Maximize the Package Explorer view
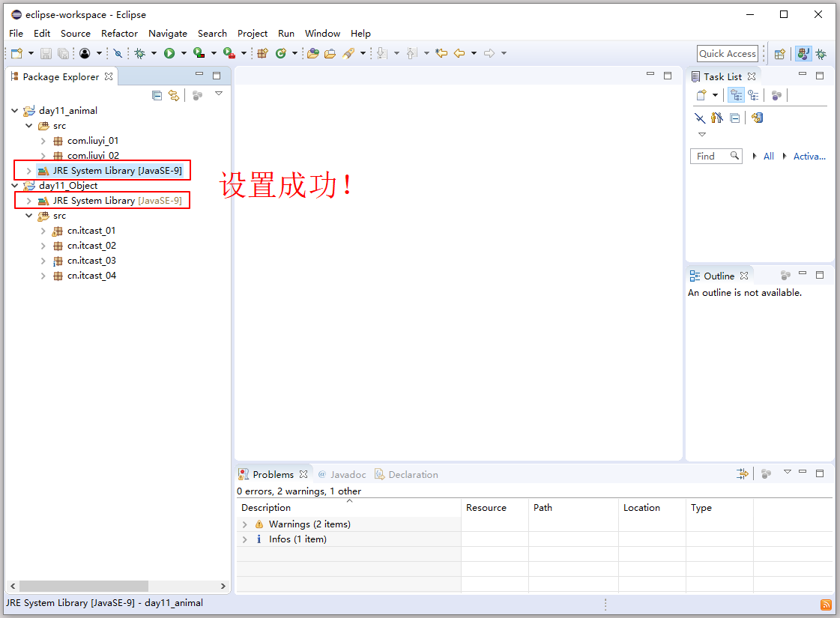The image size is (840, 618). 217,76
